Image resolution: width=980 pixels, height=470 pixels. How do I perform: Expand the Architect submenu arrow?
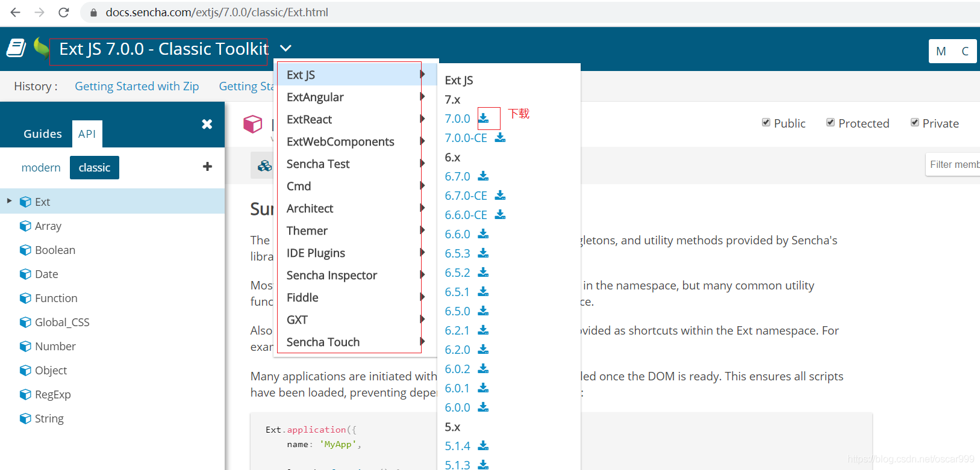point(423,208)
